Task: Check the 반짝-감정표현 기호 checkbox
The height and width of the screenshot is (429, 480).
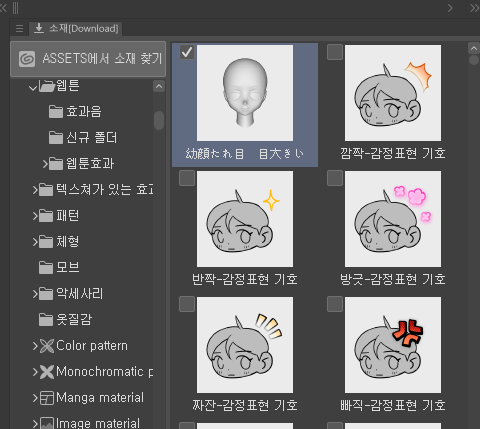Action: (x=187, y=178)
